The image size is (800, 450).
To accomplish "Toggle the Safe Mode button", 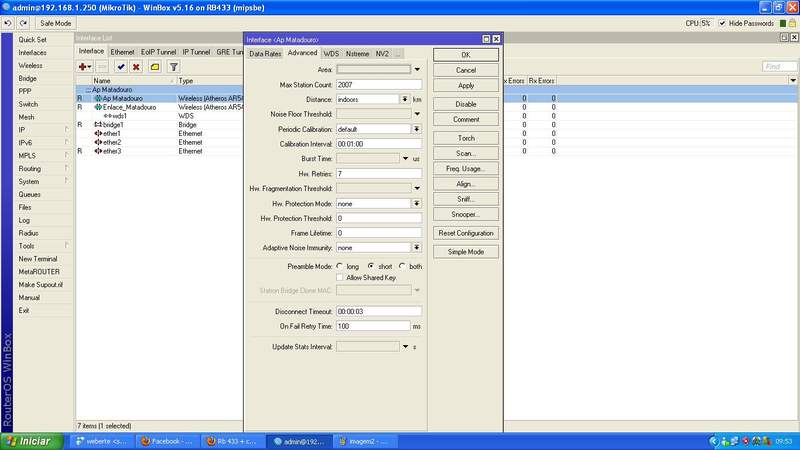I will pos(56,23).
